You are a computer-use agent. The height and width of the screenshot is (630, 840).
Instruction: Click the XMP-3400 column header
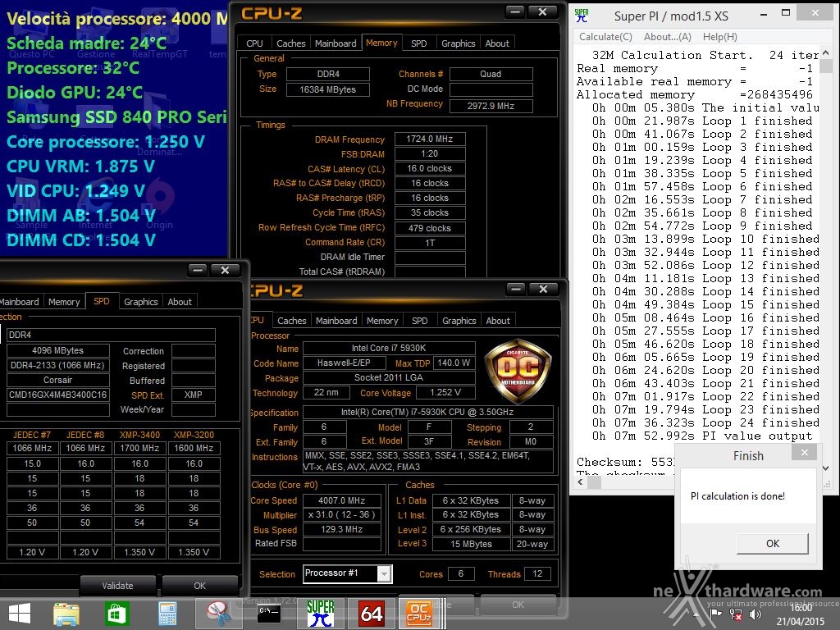click(139, 435)
